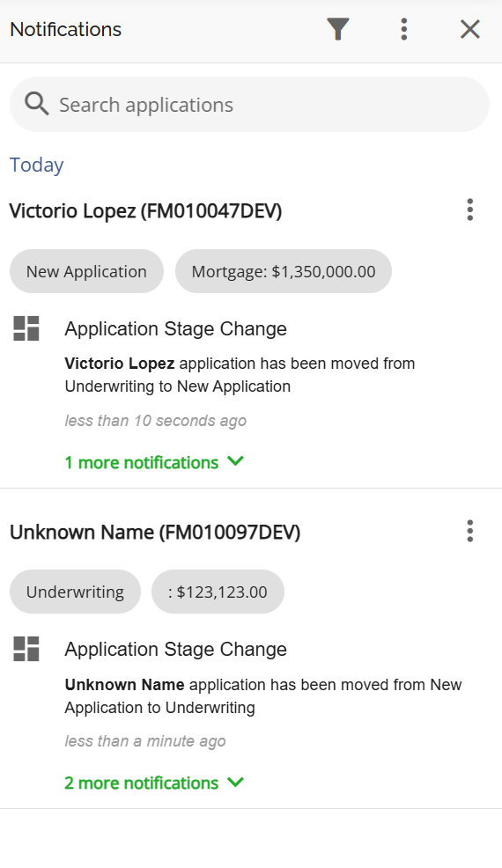Click the Today section label

[37, 165]
